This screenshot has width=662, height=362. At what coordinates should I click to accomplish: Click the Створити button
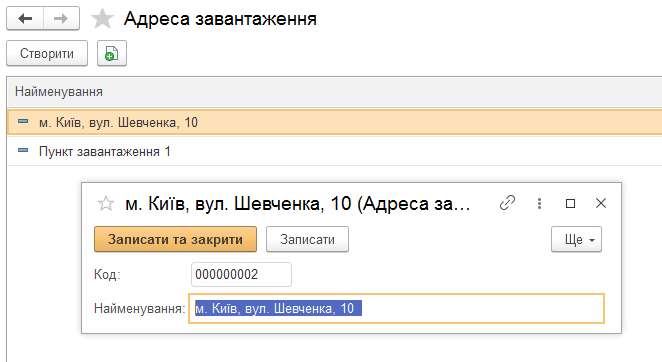(47, 53)
